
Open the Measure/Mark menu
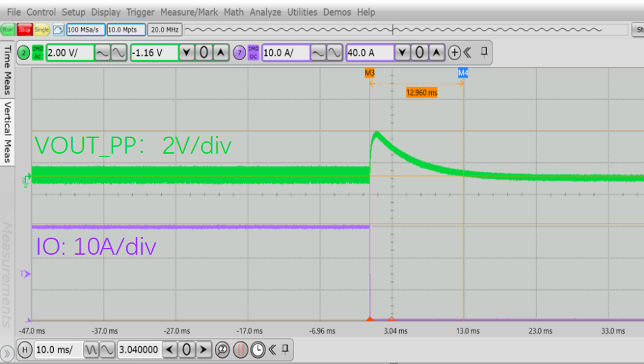[x=189, y=12]
